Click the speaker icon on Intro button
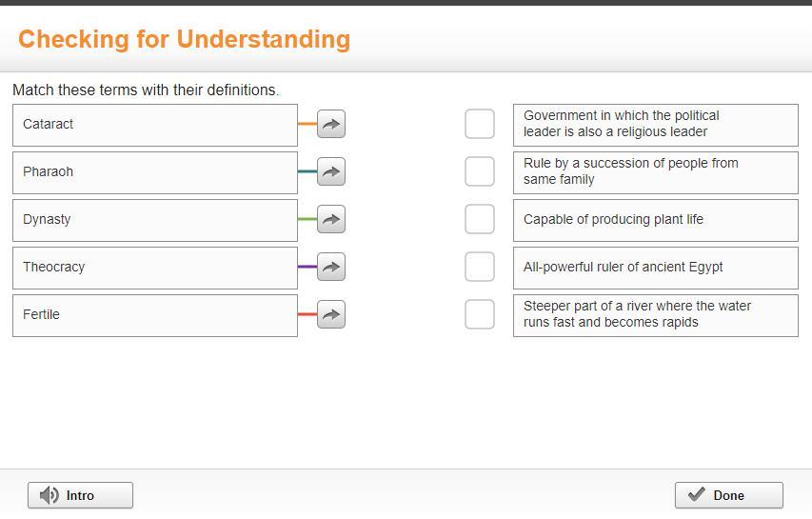This screenshot has width=812, height=519. pyautogui.click(x=50, y=495)
